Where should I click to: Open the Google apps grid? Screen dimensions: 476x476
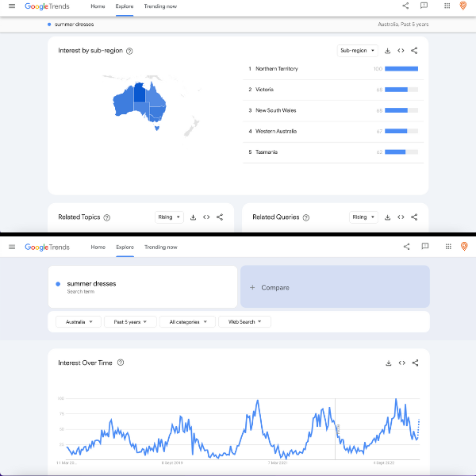tap(447, 6)
